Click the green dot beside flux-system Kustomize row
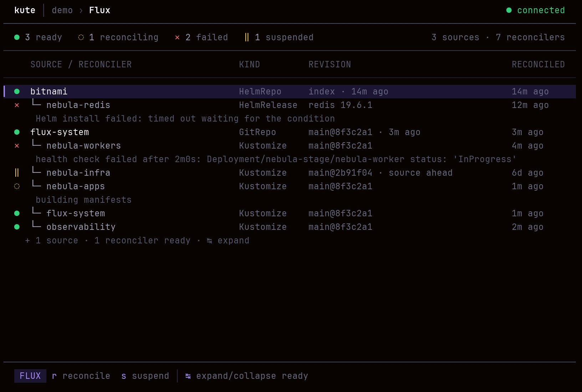Image resolution: width=582 pixels, height=392 pixels. point(17,213)
